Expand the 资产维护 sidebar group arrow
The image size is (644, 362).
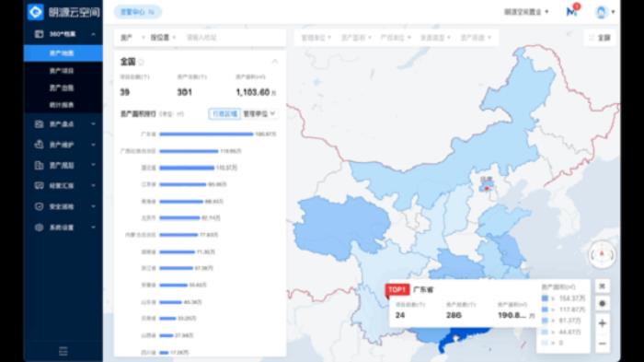pyautogui.click(x=93, y=145)
